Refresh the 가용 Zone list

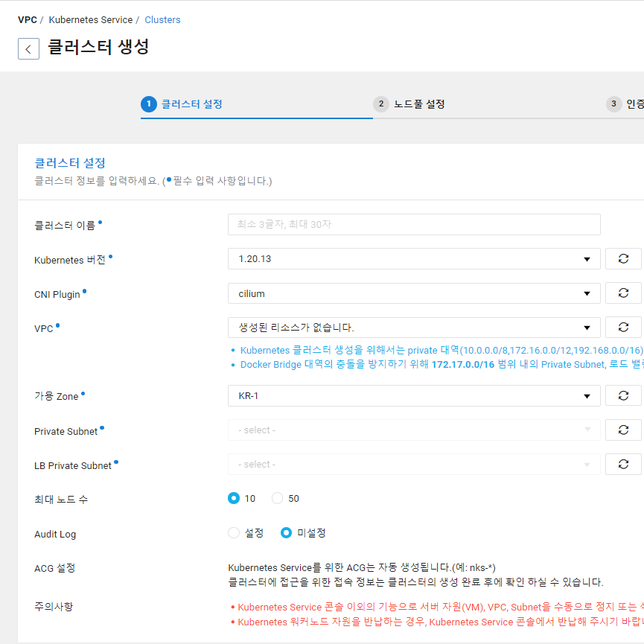(x=623, y=395)
